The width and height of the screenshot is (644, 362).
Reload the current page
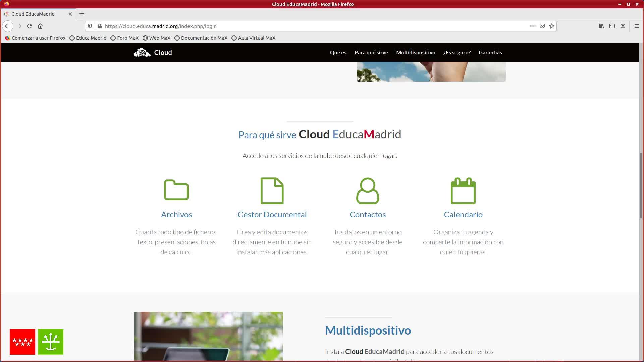pos(30,26)
